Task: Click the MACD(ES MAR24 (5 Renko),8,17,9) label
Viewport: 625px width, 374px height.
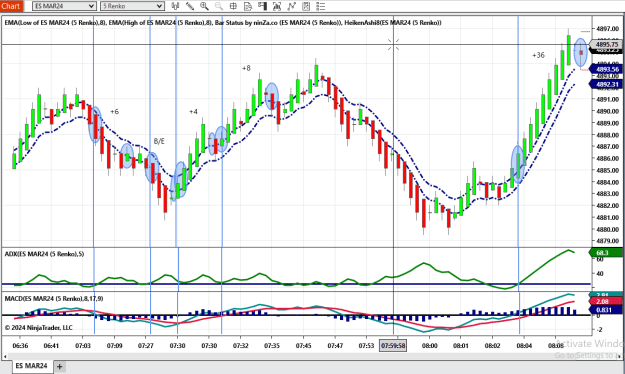Action: pos(54,299)
